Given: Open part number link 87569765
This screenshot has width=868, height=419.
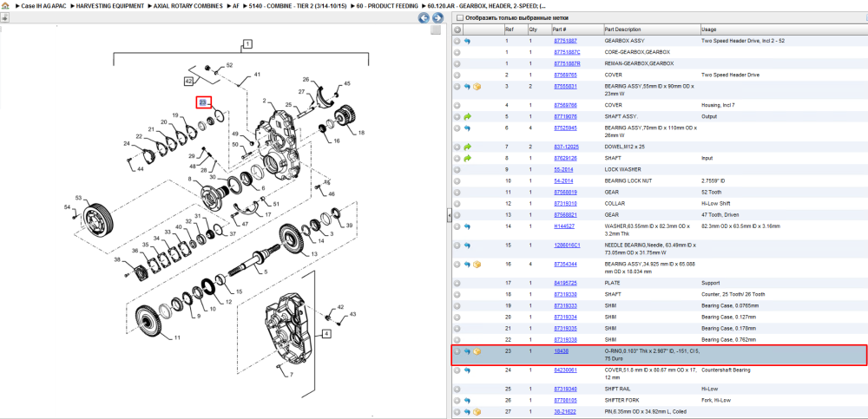Looking at the screenshot, I should pos(565,75).
